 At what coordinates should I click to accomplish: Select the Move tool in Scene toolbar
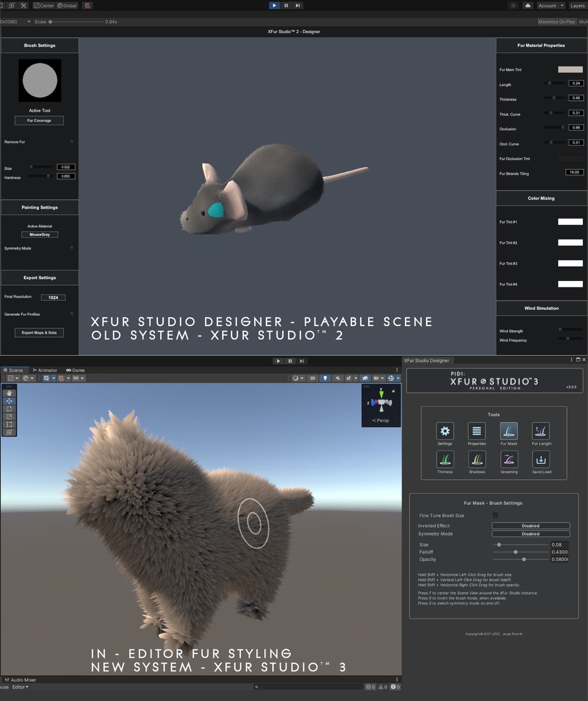[x=9, y=401]
